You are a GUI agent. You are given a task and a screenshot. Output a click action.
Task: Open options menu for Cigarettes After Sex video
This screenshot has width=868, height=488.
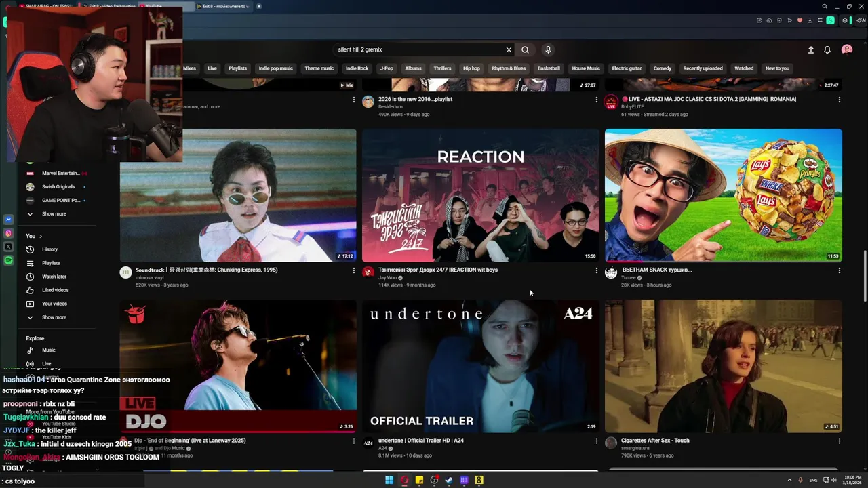[839, 441]
